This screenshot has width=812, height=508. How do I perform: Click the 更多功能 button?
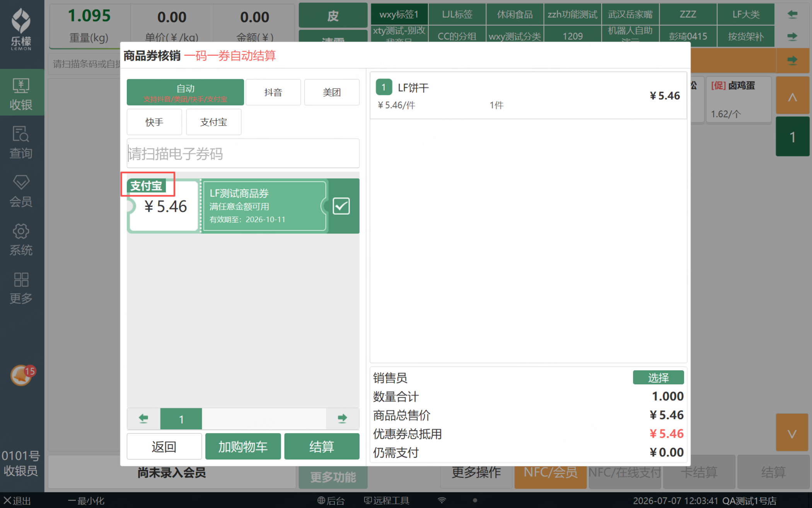(x=333, y=477)
